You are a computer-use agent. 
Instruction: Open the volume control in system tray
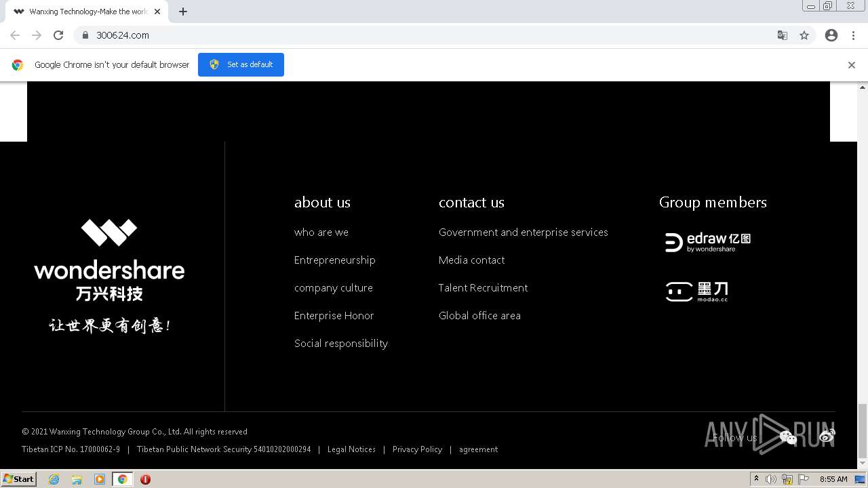770,479
